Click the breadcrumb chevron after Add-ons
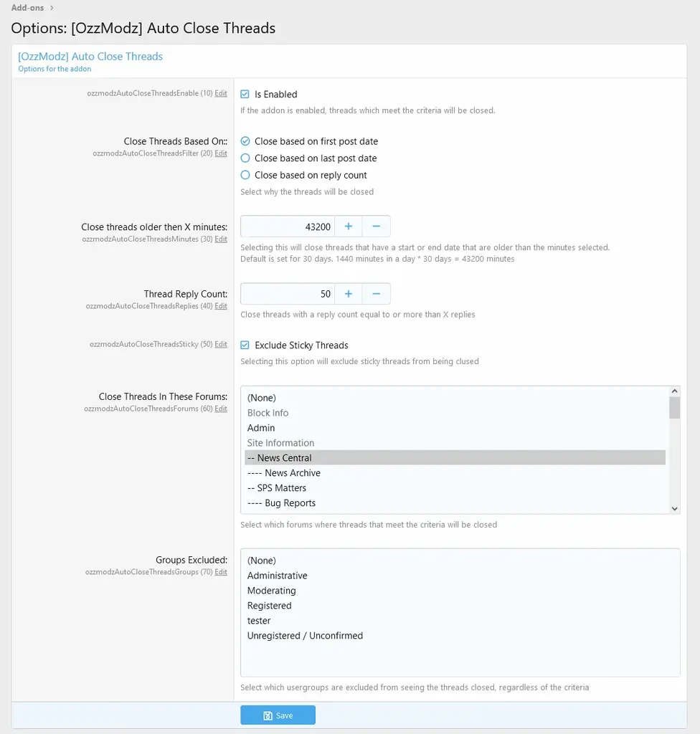 tap(52, 8)
